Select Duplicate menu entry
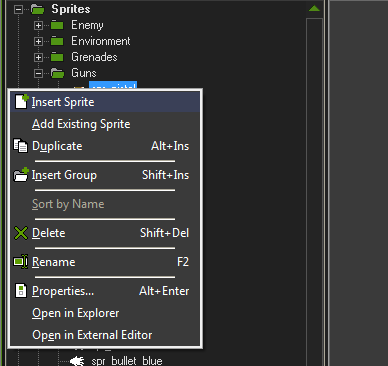This screenshot has height=366, width=388. (105, 146)
